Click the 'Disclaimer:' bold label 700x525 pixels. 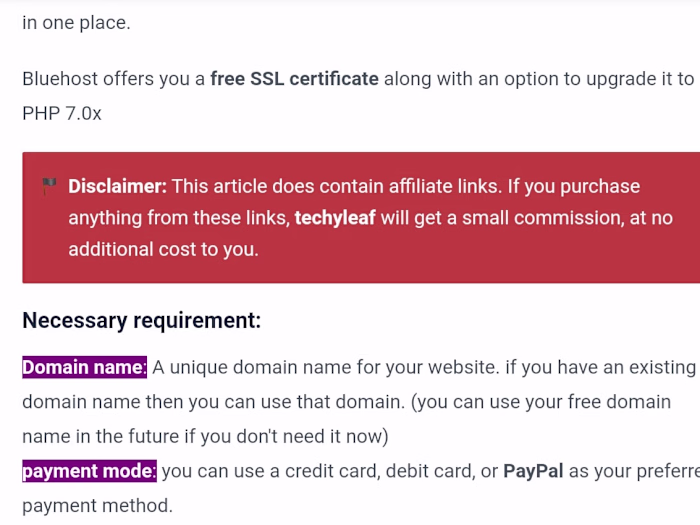point(117,186)
